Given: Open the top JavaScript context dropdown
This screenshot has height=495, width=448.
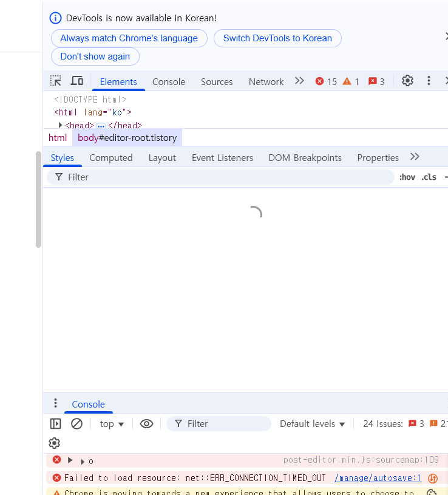Looking at the screenshot, I should click(112, 424).
